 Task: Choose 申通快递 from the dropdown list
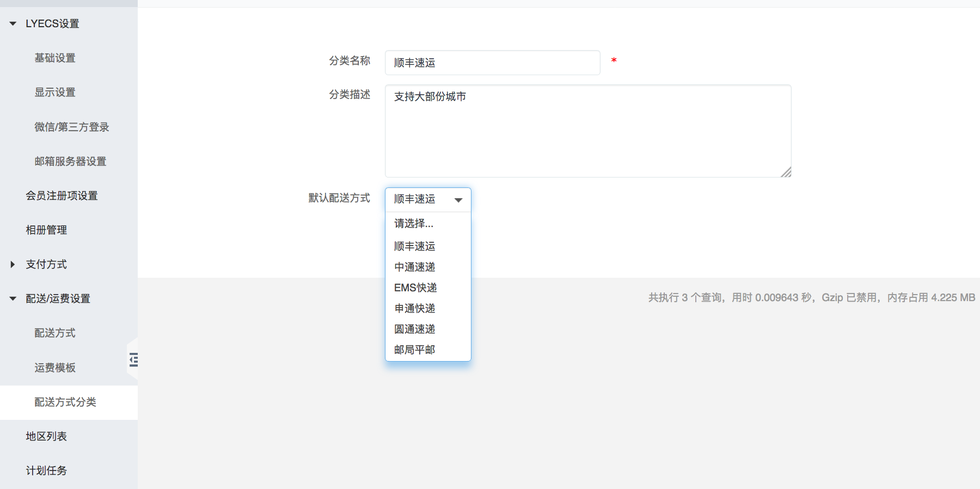point(428,308)
